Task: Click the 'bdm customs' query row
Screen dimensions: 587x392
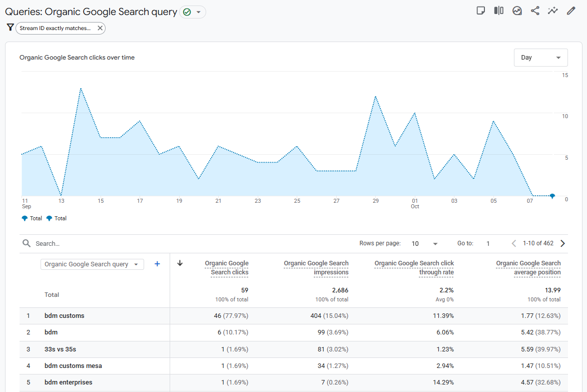Action: tap(293, 316)
